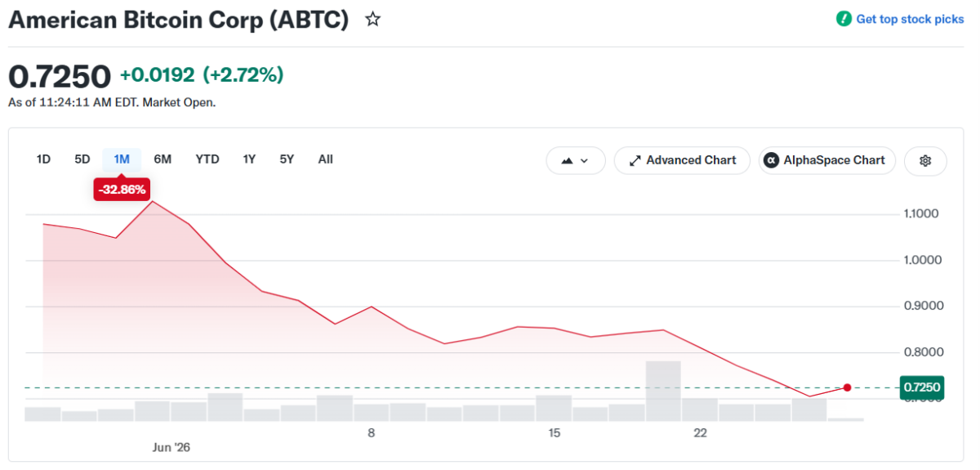Image resolution: width=980 pixels, height=470 pixels.
Task: Click the American Bitcoin Corp (ABTC) heading
Action: click(179, 20)
